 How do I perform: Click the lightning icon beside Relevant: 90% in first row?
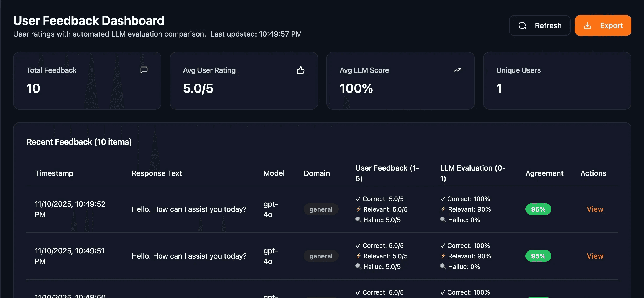tap(443, 209)
